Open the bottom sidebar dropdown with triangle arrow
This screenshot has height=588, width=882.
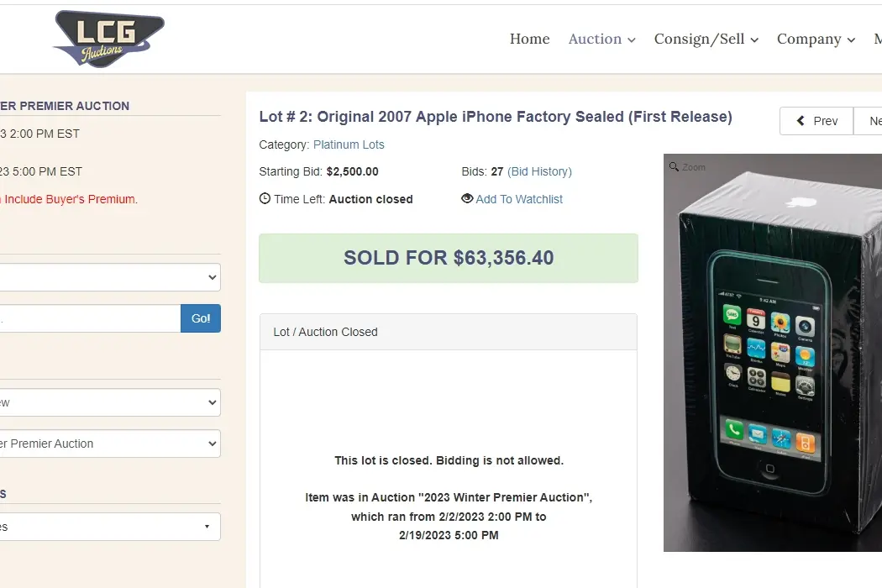110,527
